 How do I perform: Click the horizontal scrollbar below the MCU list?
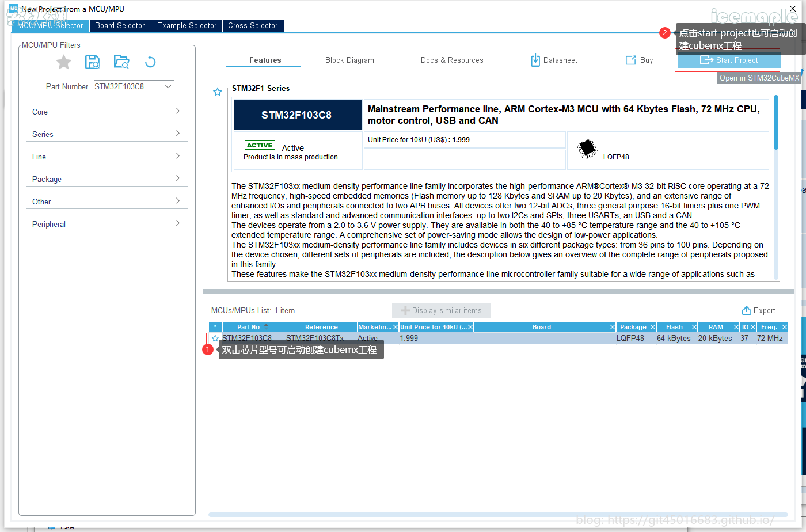[x=498, y=514]
